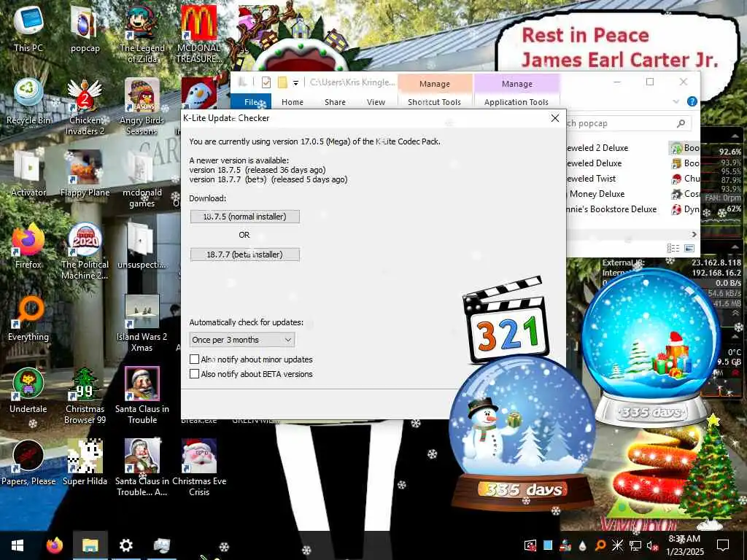Click the Media Player Classic 321 logo

point(505,319)
